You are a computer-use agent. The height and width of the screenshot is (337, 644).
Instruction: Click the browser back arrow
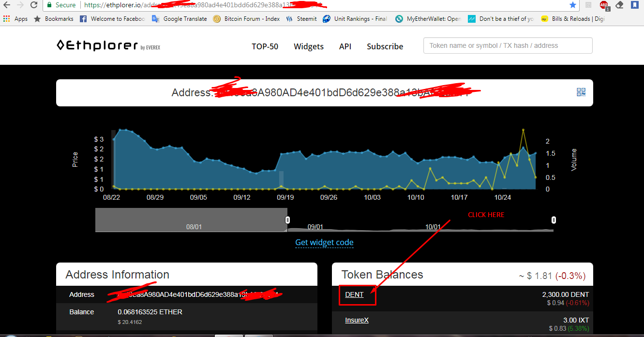[x=6, y=5]
